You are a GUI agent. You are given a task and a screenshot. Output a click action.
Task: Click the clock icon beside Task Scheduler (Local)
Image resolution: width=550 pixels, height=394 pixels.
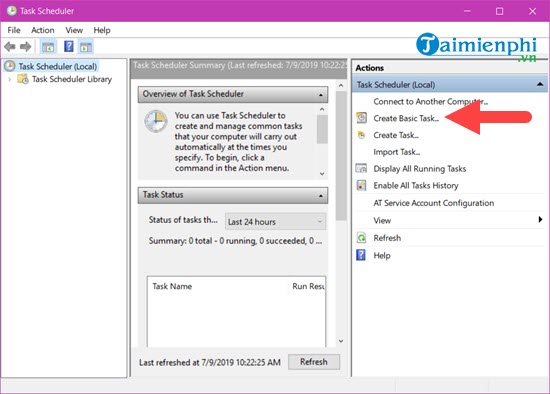point(9,66)
